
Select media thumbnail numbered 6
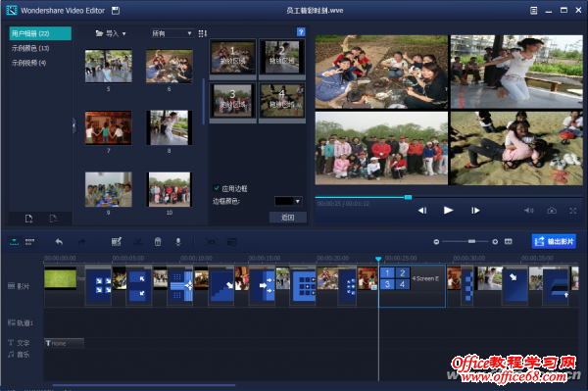click(x=170, y=66)
